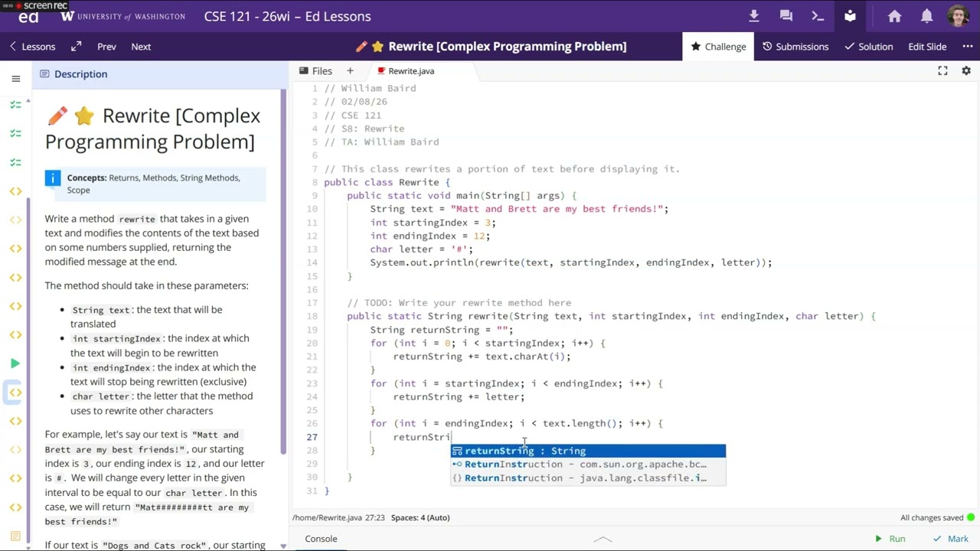The image size is (980, 551).
Task: Open the hamburger slide list menu
Action: coord(15,78)
